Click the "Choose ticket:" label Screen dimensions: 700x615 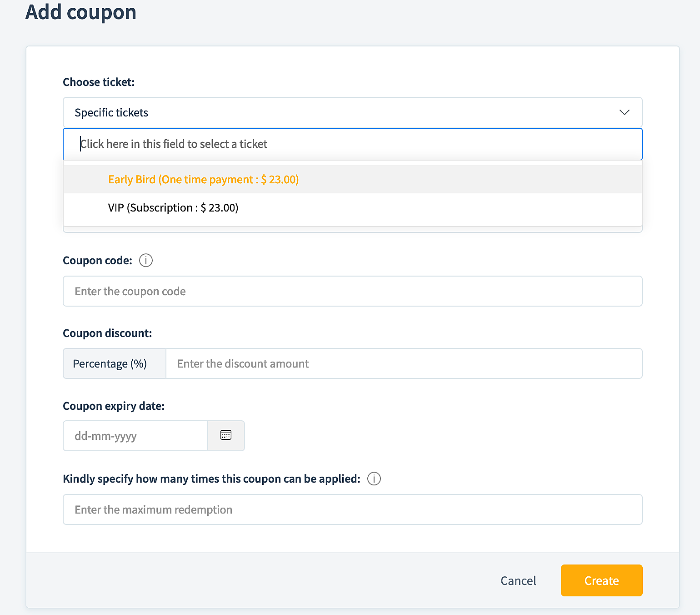pyautogui.click(x=99, y=82)
